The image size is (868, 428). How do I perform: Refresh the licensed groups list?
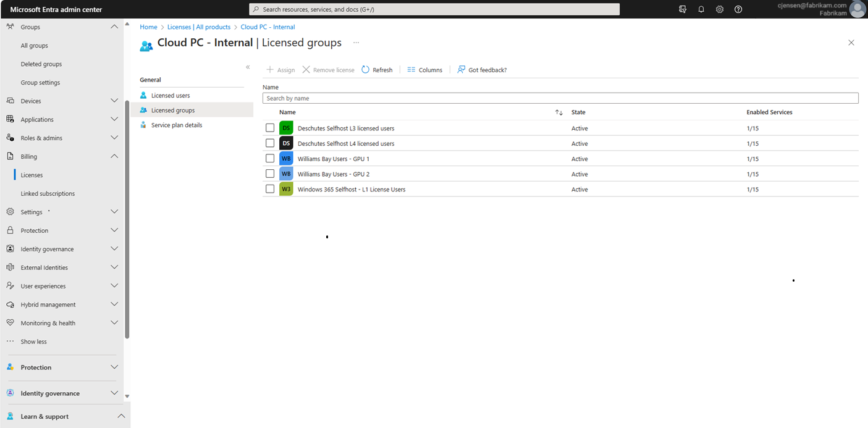377,69
